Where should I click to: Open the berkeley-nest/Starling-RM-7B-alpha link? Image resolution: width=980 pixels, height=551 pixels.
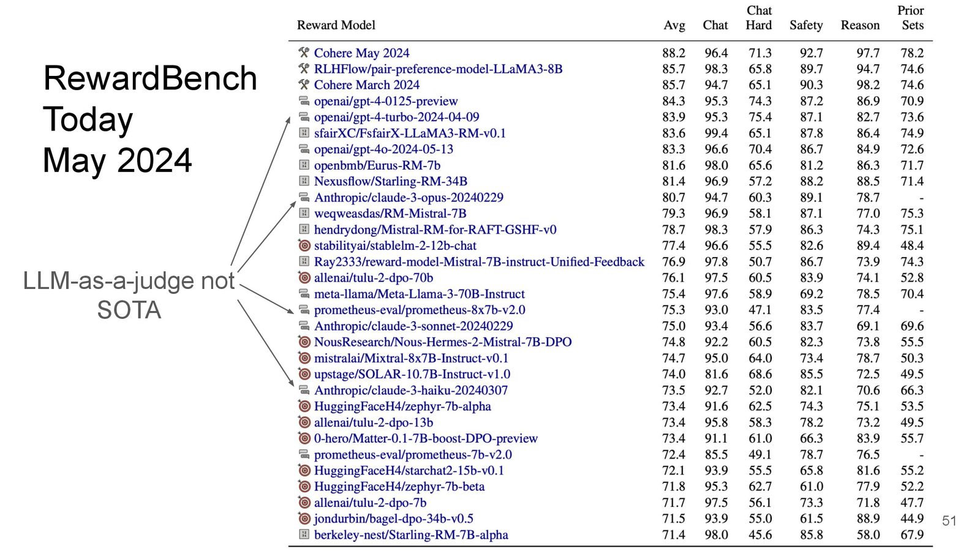coord(411,535)
